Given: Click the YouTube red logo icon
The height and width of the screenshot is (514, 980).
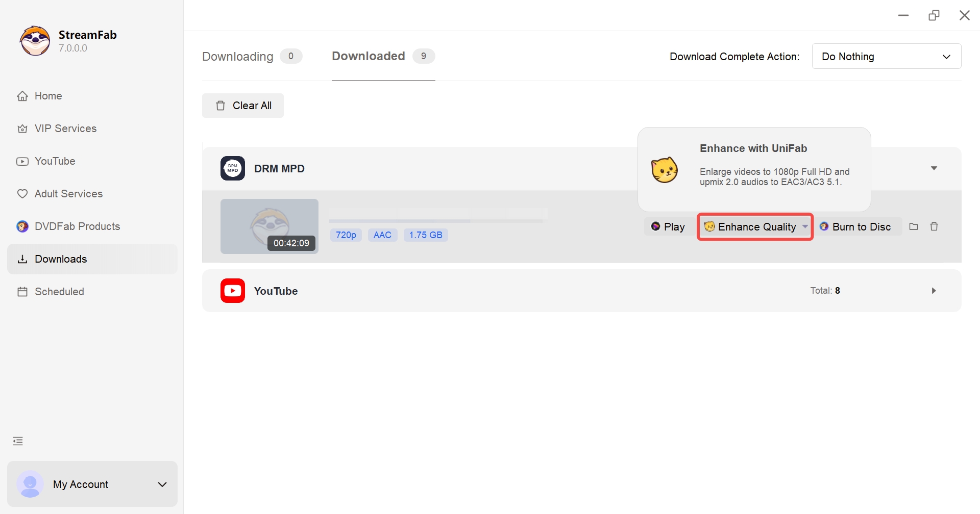Looking at the screenshot, I should [233, 291].
